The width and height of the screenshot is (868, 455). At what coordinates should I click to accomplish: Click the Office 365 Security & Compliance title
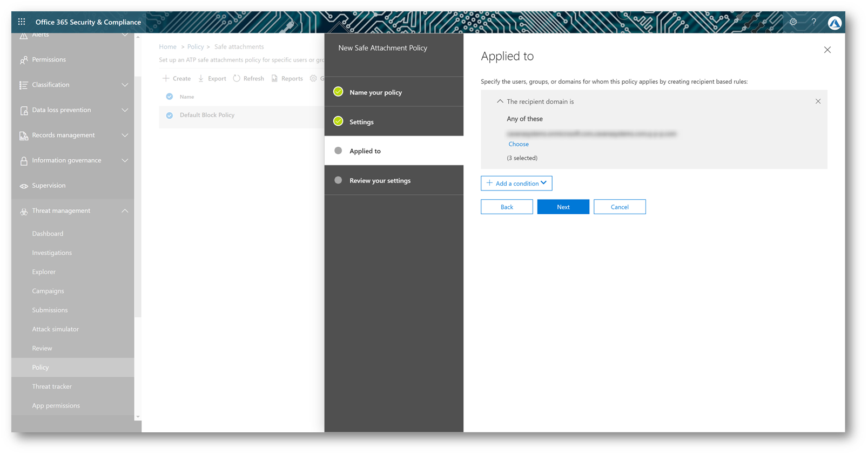[88, 22]
